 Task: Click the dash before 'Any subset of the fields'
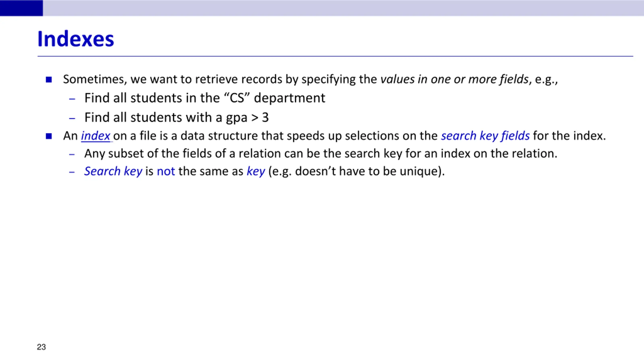point(72,154)
